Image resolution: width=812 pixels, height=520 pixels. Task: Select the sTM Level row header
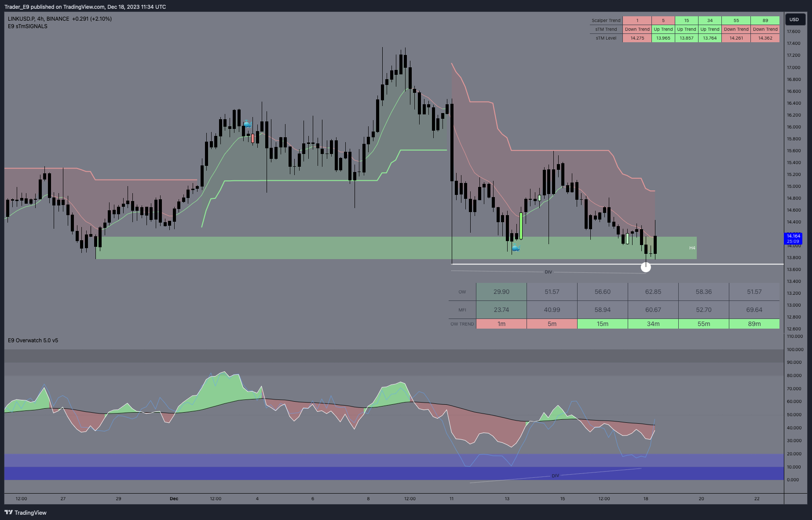(x=606, y=38)
